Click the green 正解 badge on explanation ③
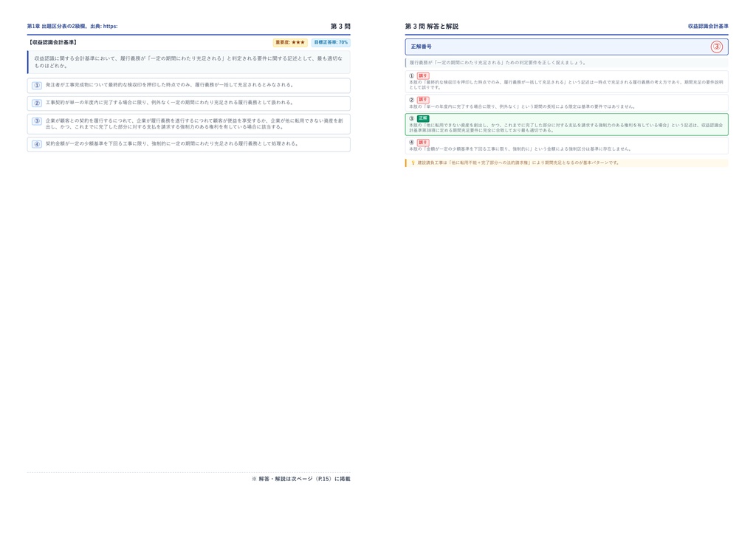Viewport: 756px width, 535px height. (x=423, y=118)
